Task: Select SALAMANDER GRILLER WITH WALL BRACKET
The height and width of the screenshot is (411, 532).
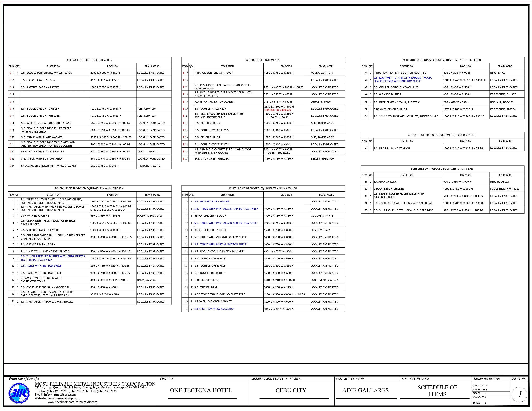Action: pyautogui.click(x=49, y=166)
